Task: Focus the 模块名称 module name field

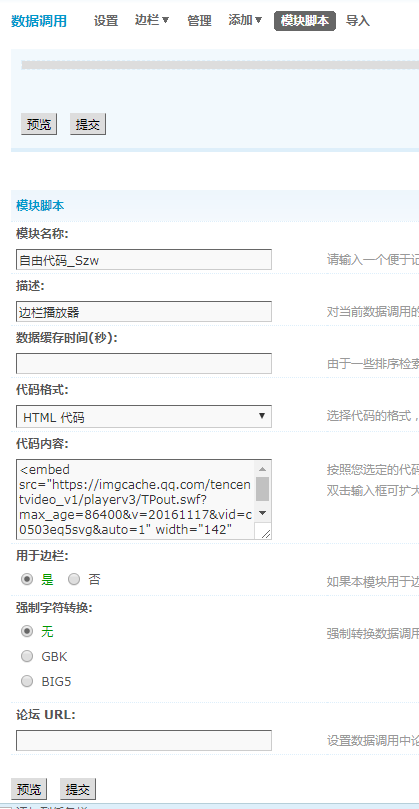Action: pos(144,260)
